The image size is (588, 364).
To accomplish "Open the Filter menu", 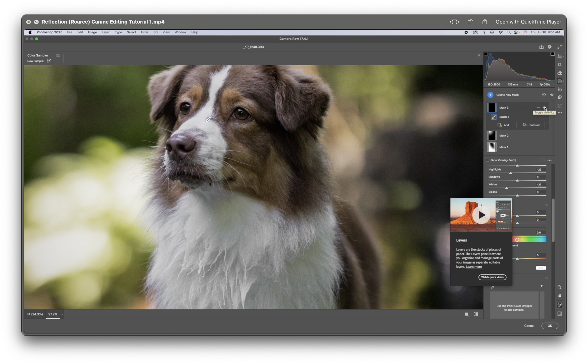I will pyautogui.click(x=145, y=32).
